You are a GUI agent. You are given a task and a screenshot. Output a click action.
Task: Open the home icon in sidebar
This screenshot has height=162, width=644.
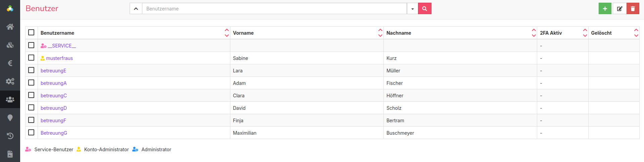click(10, 27)
